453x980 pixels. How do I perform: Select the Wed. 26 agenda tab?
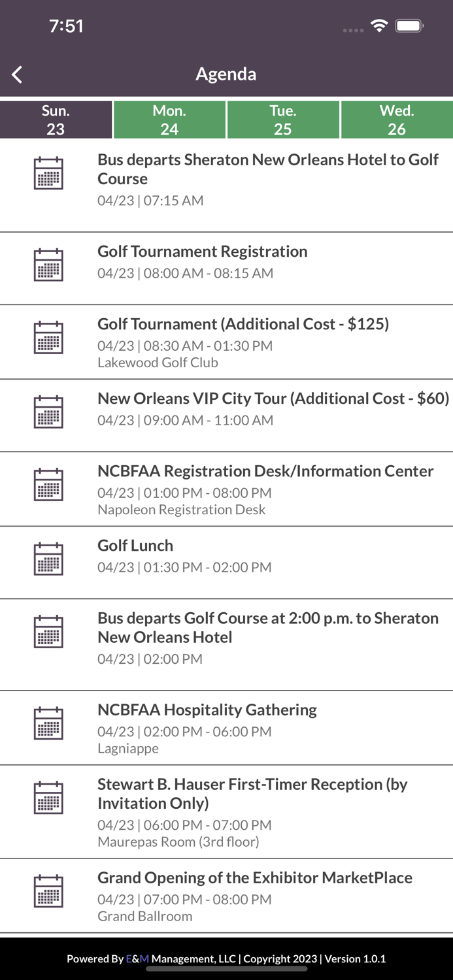click(396, 119)
